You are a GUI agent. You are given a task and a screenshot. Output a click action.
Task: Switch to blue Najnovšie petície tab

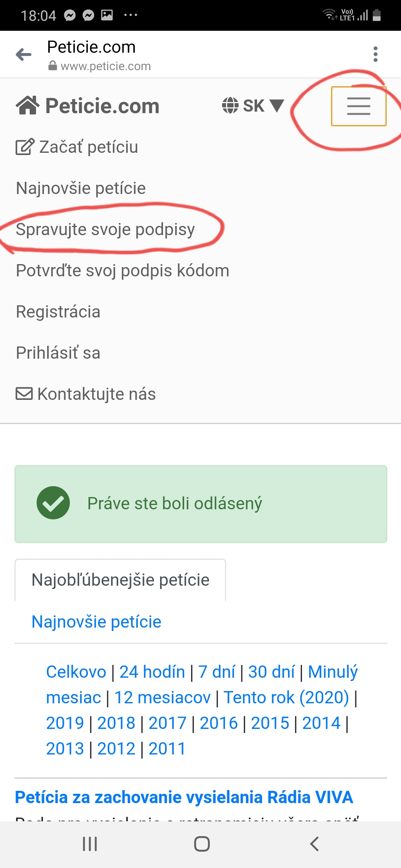click(x=97, y=622)
